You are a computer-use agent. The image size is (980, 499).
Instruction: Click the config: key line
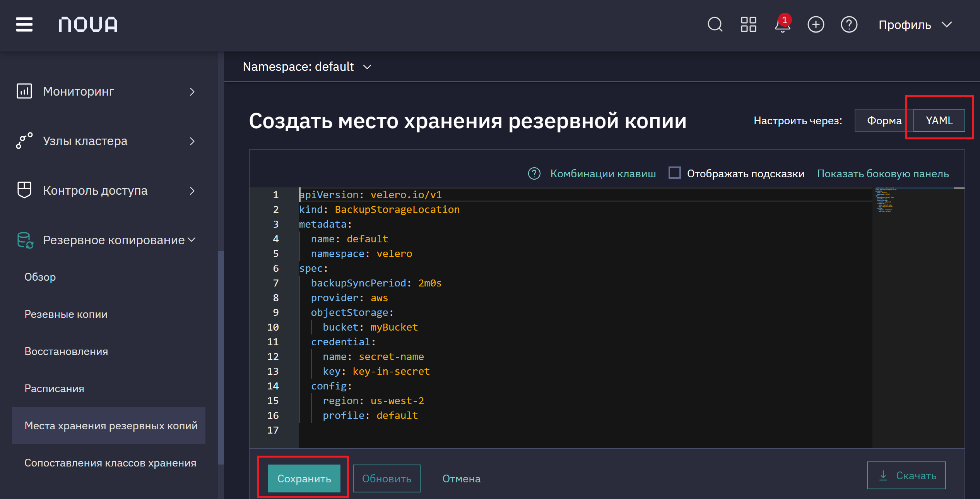pyautogui.click(x=331, y=386)
